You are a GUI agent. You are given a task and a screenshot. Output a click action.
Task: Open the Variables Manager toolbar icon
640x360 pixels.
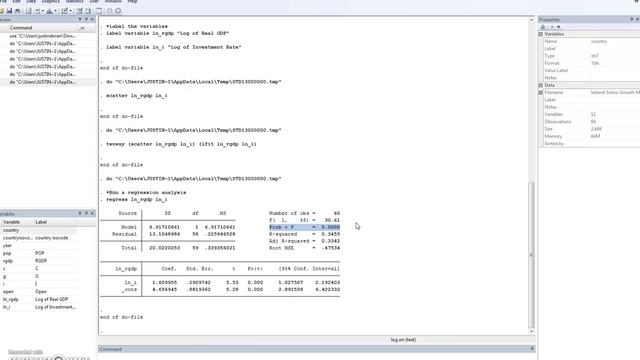pyautogui.click(x=98, y=11)
